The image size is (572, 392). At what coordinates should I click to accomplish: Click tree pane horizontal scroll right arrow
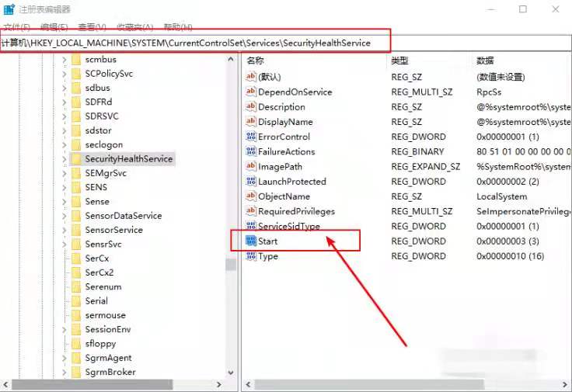pyautogui.click(x=219, y=384)
